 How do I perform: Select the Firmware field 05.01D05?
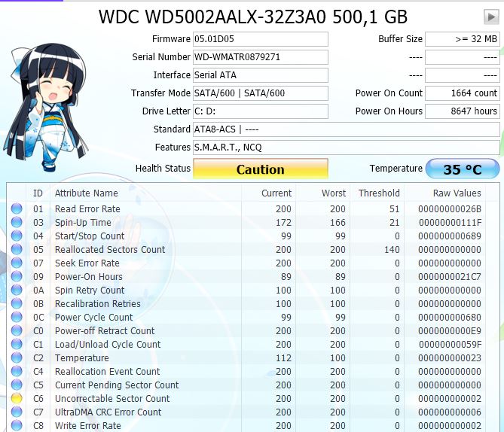tap(261, 39)
